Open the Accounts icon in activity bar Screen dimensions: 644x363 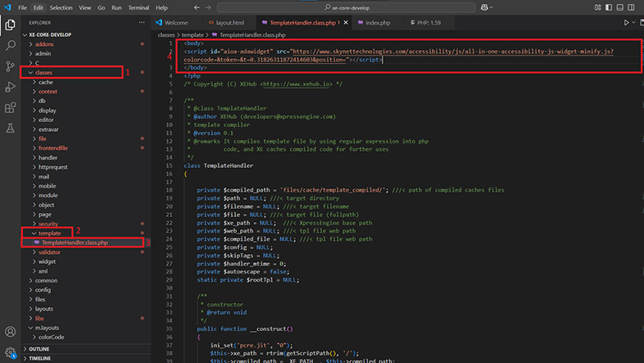tap(11, 331)
